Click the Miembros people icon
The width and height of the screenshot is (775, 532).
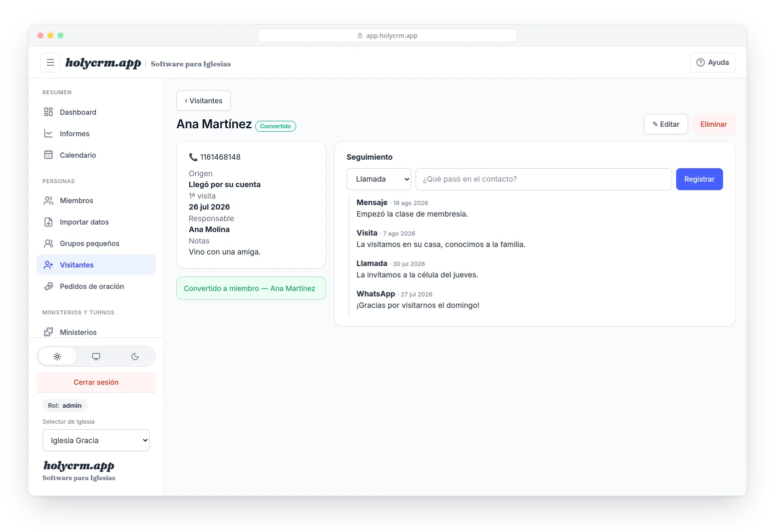point(48,200)
